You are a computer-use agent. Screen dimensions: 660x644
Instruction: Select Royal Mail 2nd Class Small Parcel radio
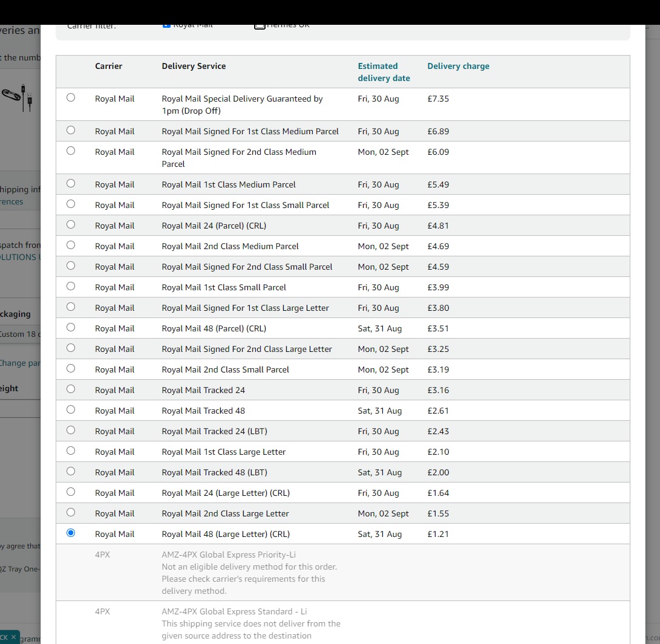pos(71,369)
